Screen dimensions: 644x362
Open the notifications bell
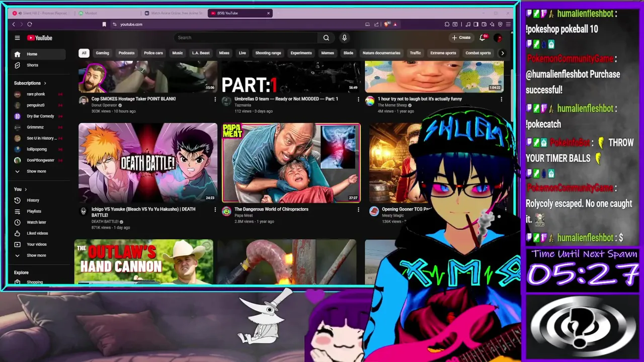482,38
